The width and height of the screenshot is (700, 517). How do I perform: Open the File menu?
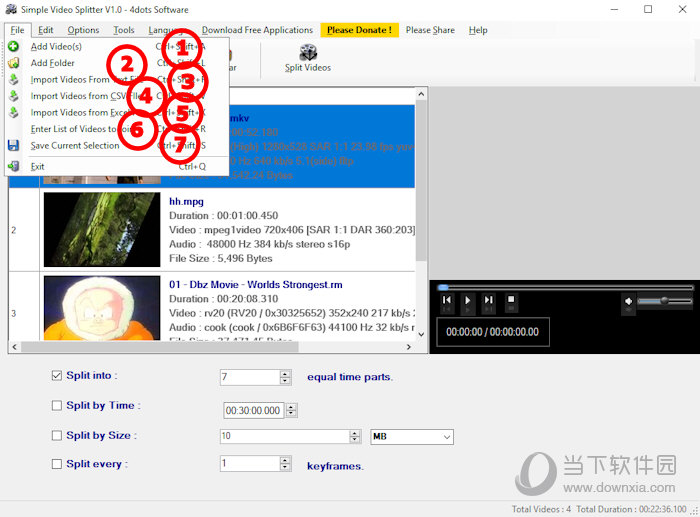18,30
